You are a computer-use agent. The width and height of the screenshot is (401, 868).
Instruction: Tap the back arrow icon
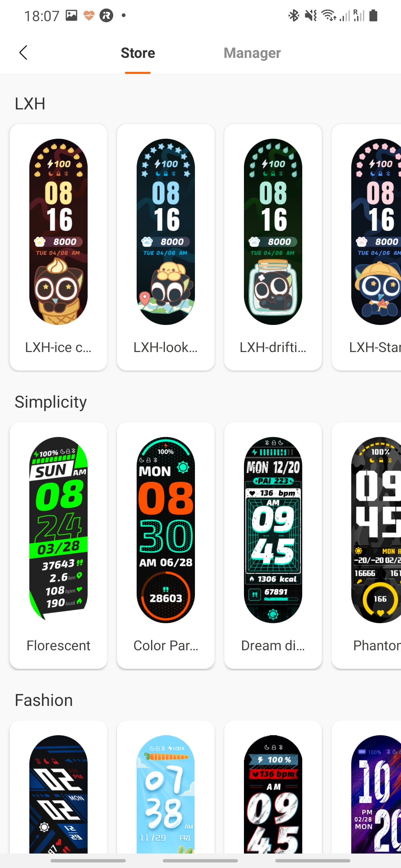pos(23,53)
